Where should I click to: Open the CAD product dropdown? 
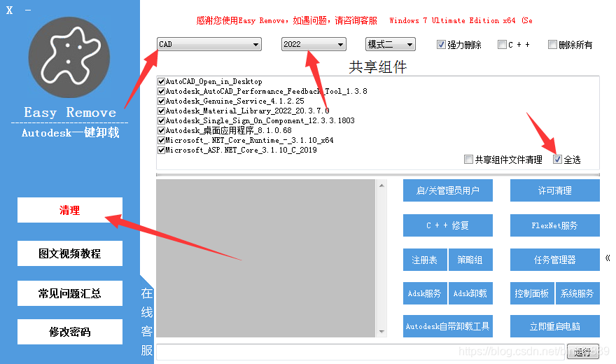coord(209,44)
